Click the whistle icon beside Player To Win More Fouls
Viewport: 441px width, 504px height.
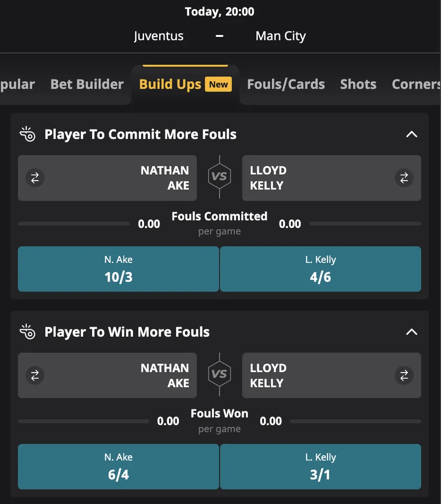[x=27, y=331]
